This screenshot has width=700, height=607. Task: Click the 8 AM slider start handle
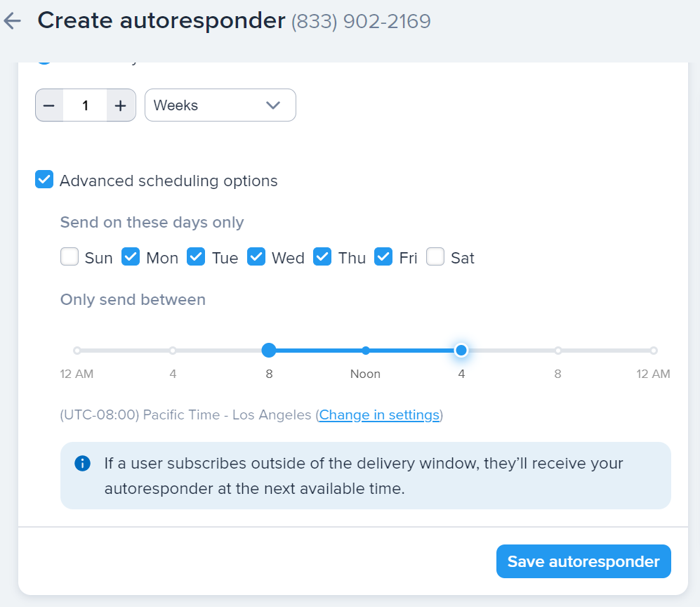[x=269, y=350]
